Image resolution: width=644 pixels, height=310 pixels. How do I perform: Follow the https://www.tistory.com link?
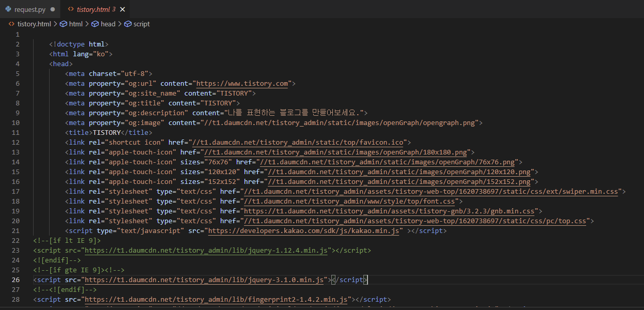click(242, 83)
